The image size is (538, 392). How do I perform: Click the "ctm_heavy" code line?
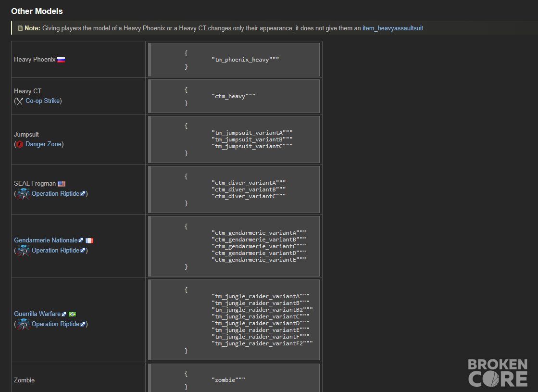click(233, 96)
